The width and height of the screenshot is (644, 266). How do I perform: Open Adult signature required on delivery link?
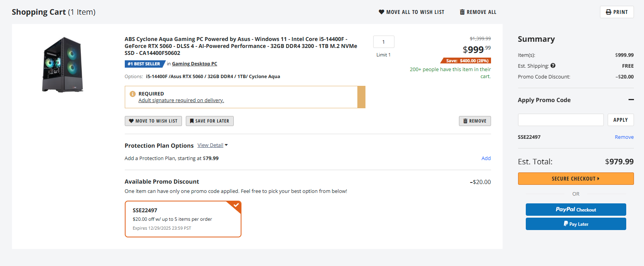(x=181, y=101)
